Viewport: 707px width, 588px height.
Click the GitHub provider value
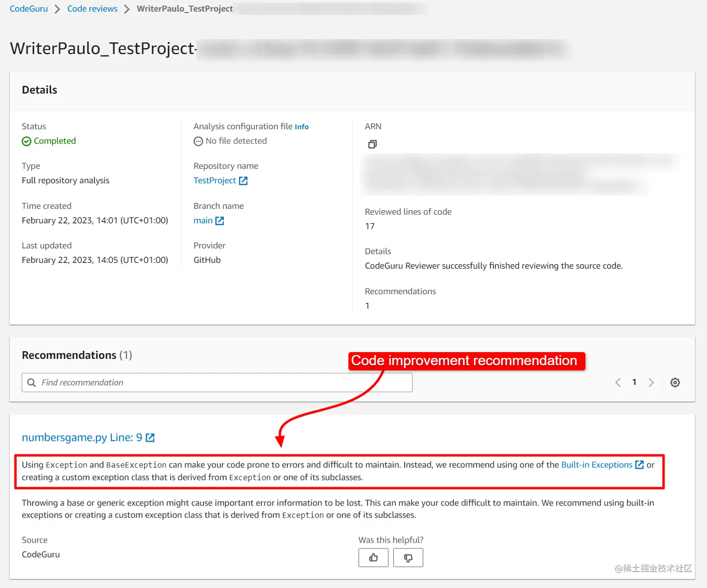(x=207, y=260)
